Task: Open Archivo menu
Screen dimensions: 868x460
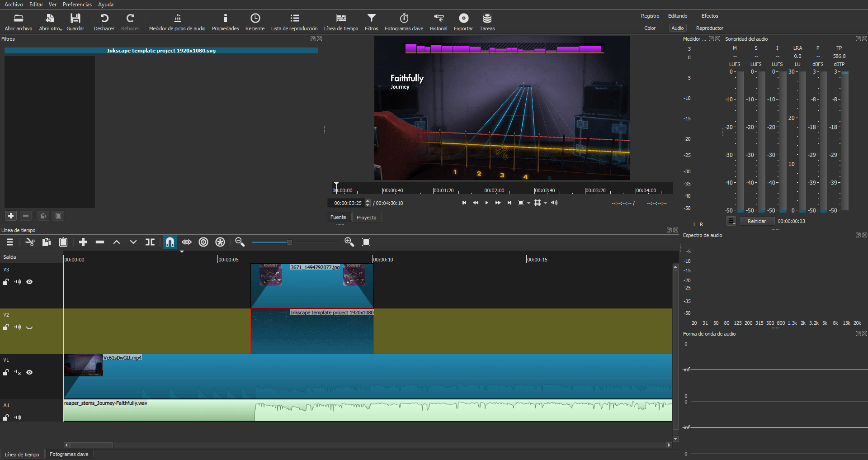Action: 14,5
